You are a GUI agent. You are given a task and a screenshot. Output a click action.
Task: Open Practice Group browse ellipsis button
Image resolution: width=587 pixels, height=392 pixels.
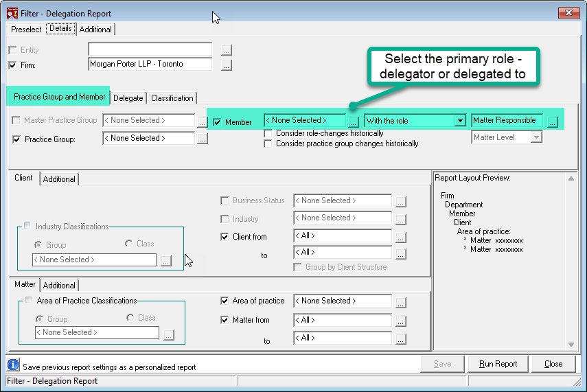point(202,139)
